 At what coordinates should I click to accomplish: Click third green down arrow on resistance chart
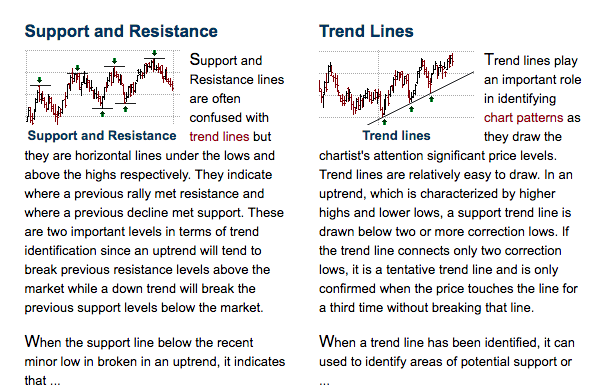tap(114, 61)
